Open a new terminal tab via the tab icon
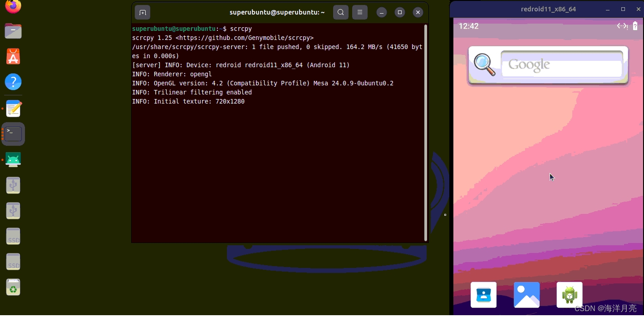This screenshot has height=317, width=644. 143,12
